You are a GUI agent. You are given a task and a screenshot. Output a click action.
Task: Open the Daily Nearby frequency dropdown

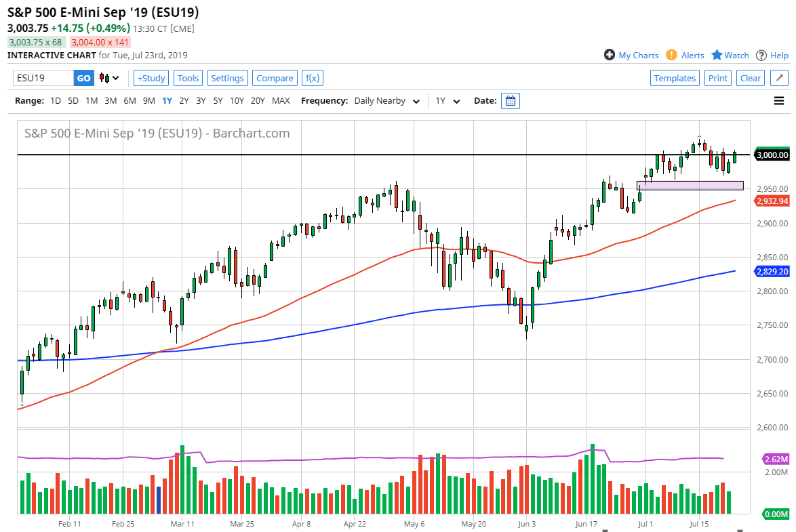click(x=384, y=101)
